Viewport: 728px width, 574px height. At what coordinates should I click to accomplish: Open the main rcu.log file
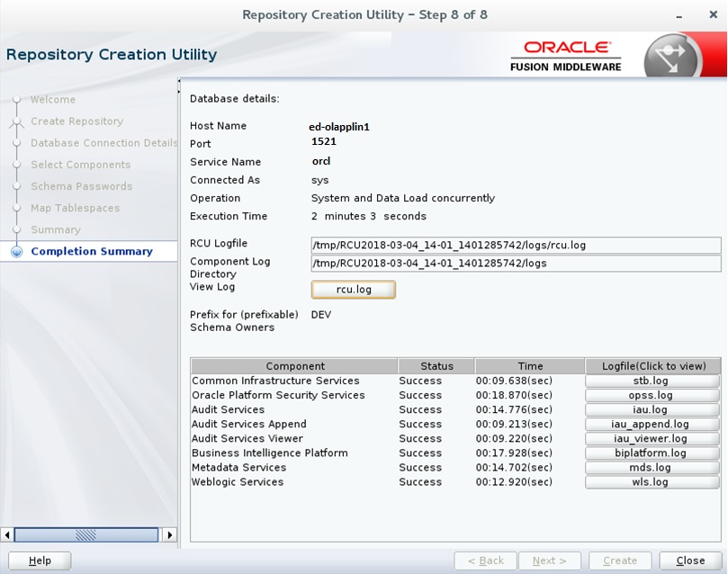pyautogui.click(x=353, y=289)
